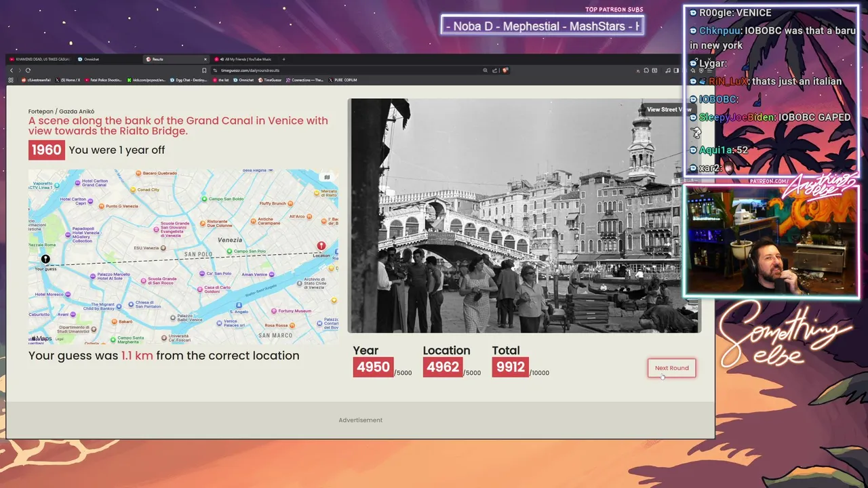Image resolution: width=868 pixels, height=488 pixels.
Task: Click the bookmark icon beside the address bar
Action: pyautogui.click(x=204, y=70)
